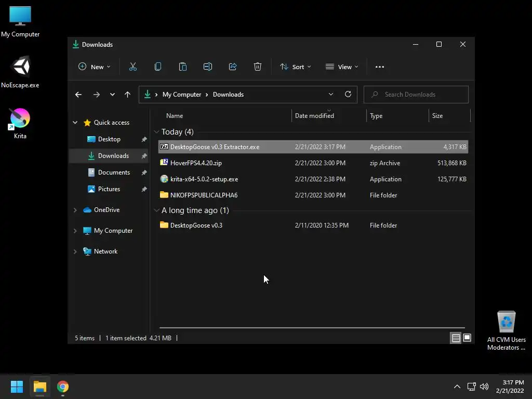The image size is (532, 399).
Task: Click the 2/11/2020 12:35 PM date cell
Action: click(x=322, y=225)
